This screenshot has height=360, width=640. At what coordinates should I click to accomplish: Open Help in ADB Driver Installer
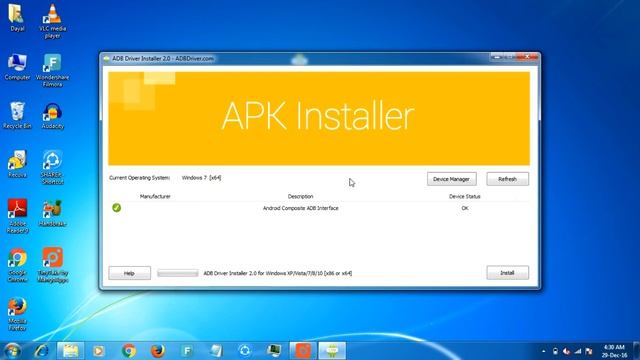[x=129, y=273]
